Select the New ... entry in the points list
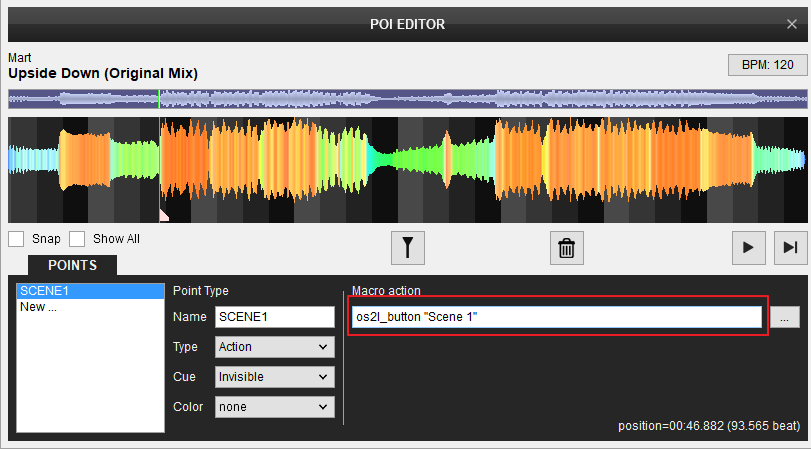 [x=90, y=307]
